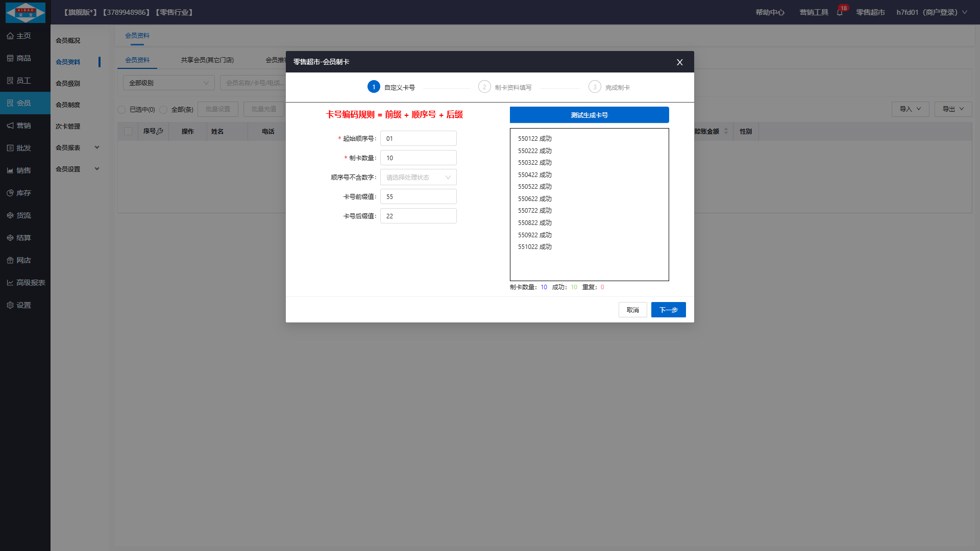Open the 主页 home icon in sidebar
Image resolution: width=980 pixels, height=551 pixels.
(x=10, y=36)
